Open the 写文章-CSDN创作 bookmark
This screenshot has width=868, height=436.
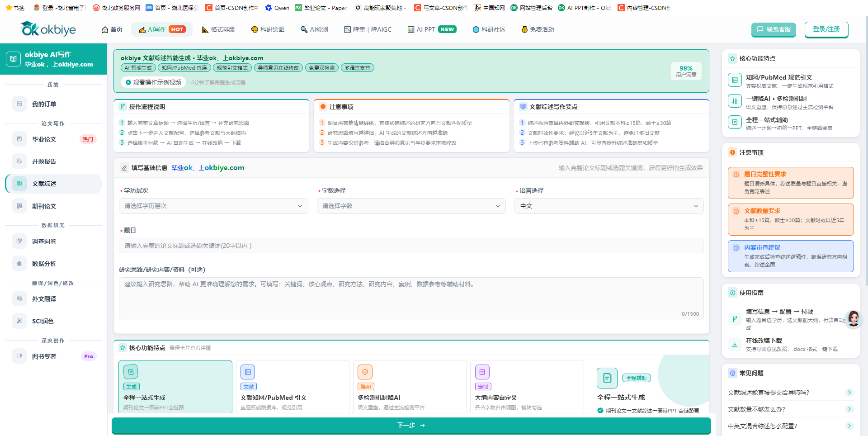click(441, 8)
